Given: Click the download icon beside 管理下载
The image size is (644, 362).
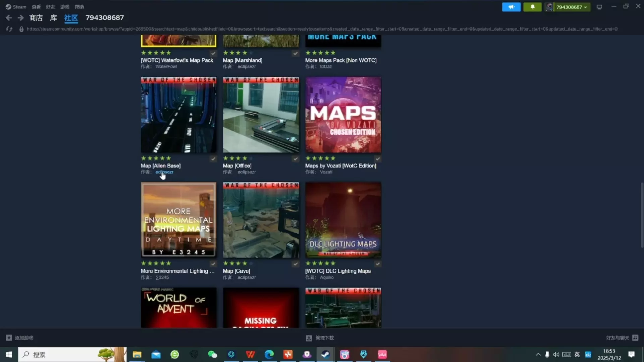Looking at the screenshot, I should click(309, 338).
